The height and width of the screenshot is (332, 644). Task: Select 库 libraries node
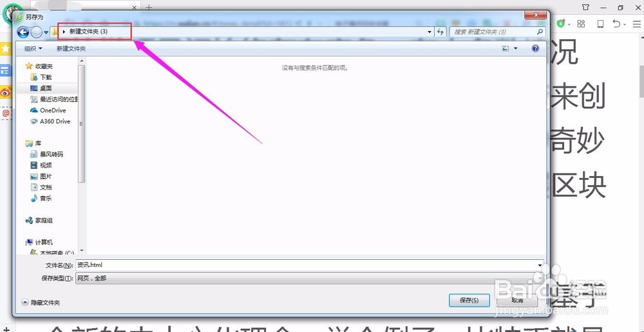33,143
